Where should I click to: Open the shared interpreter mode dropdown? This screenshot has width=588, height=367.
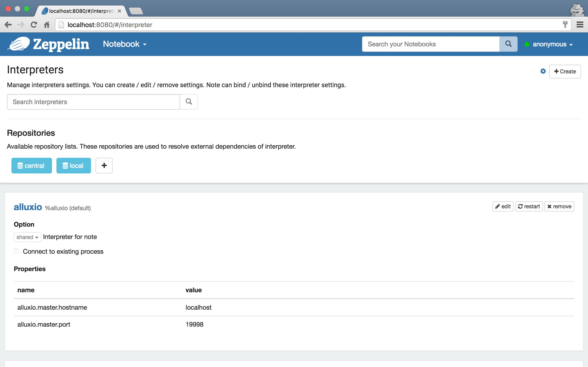[x=27, y=237]
